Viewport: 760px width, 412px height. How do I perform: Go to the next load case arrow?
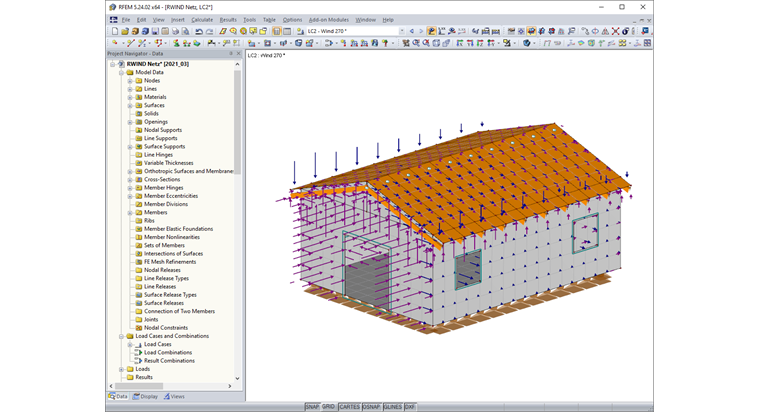click(x=421, y=31)
